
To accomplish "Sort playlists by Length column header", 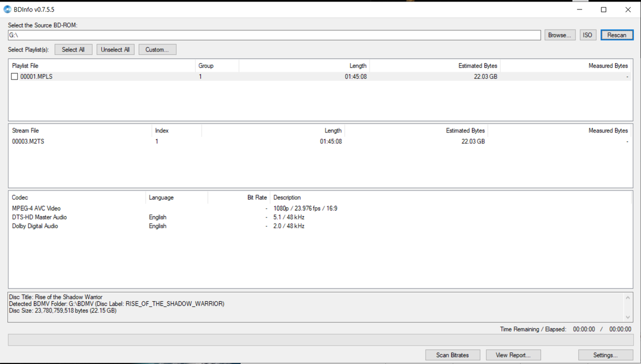I will coord(304,66).
